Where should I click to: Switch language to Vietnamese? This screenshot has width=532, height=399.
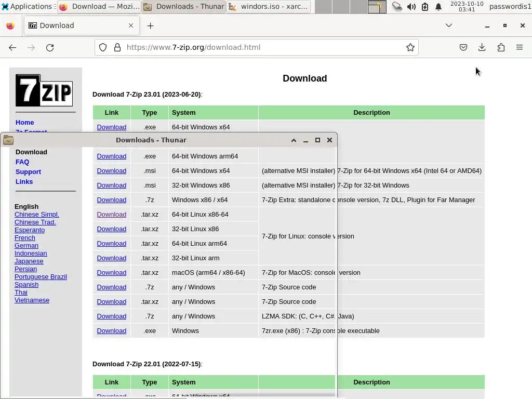pyautogui.click(x=32, y=300)
